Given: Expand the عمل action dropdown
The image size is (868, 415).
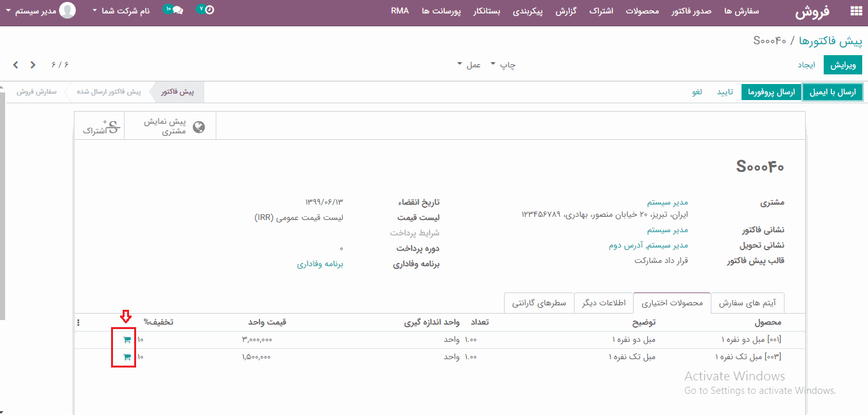Looking at the screenshot, I should pos(469,65).
